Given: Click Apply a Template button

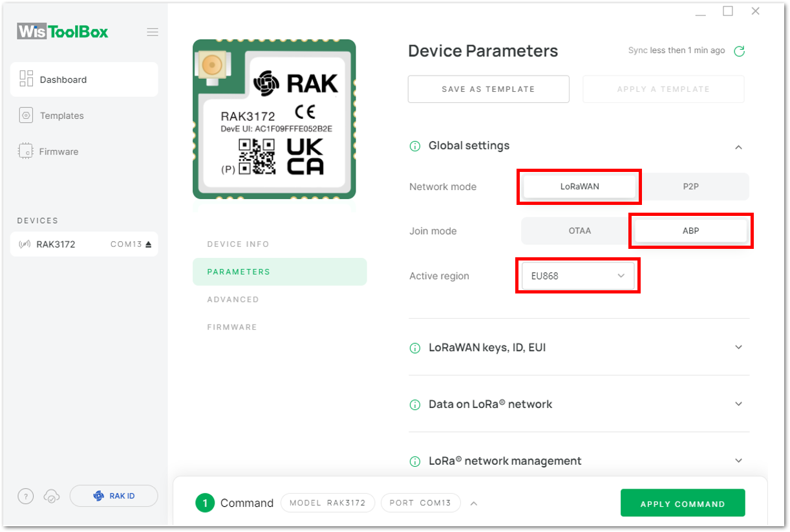Looking at the screenshot, I should [663, 89].
